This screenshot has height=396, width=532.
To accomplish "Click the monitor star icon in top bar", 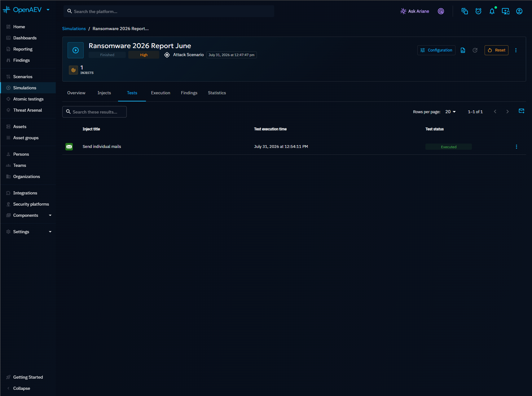I will point(506,11).
